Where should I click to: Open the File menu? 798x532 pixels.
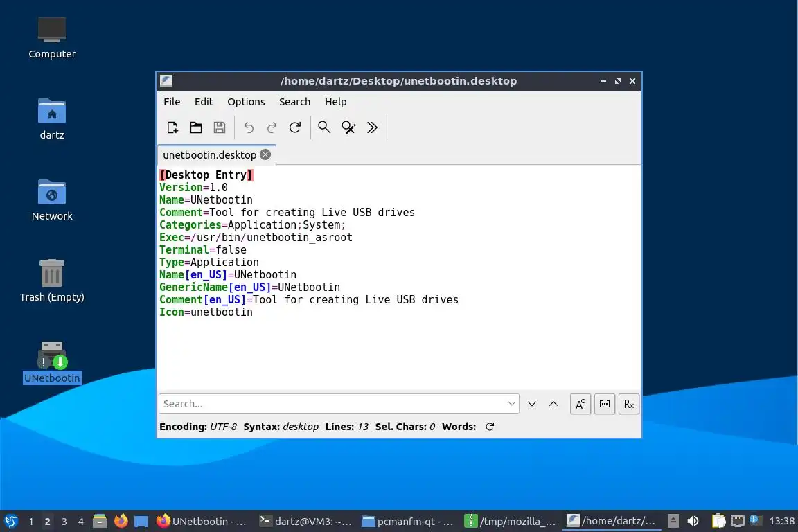pyautogui.click(x=172, y=102)
